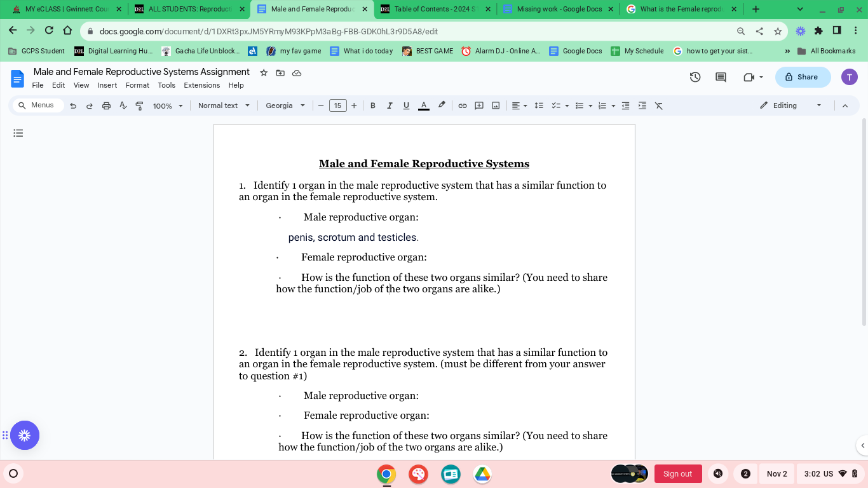Open text alignment dropdown
This screenshot has height=488, width=868.
tap(519, 105)
